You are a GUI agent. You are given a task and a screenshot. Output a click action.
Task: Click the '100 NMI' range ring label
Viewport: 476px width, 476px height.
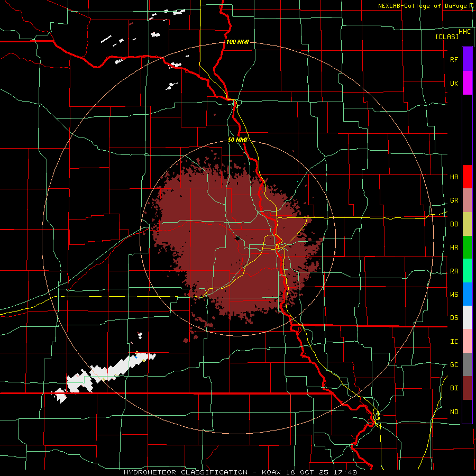(237, 42)
